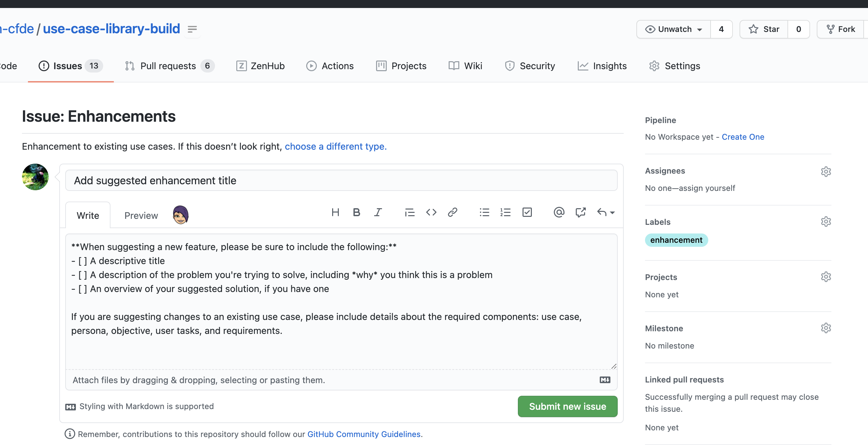Open Milestone gear settings
The image size is (868, 445).
(825, 328)
